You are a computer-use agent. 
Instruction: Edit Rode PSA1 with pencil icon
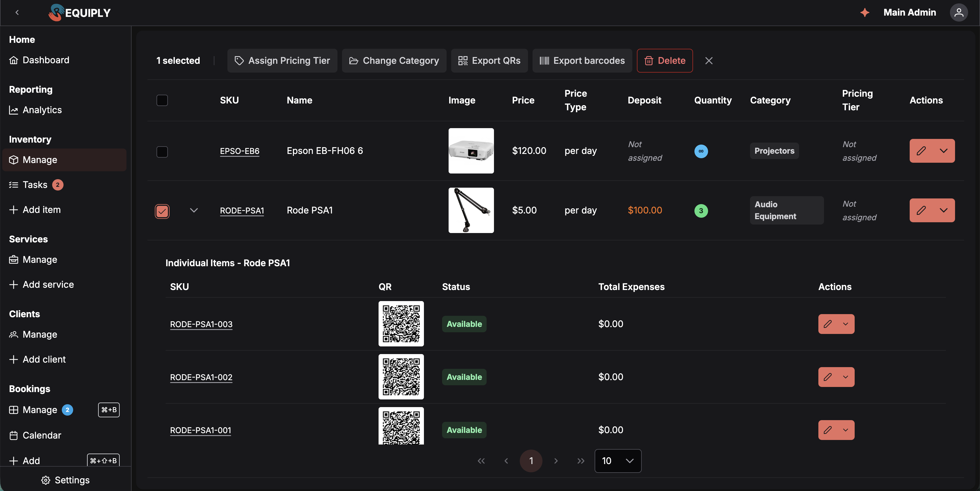(921, 210)
